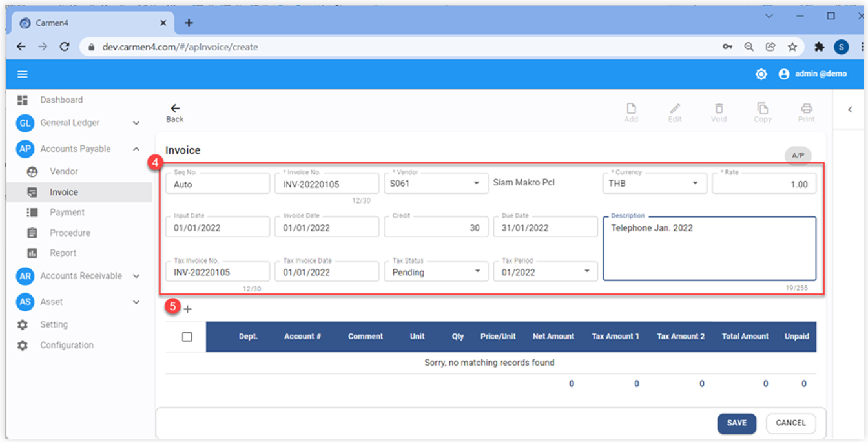Open the hamburger navigation menu
The image size is (868, 442).
[23, 74]
